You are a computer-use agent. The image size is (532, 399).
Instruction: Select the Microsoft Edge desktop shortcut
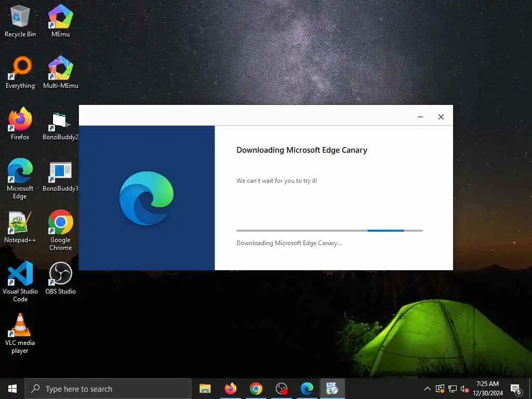[x=20, y=179]
